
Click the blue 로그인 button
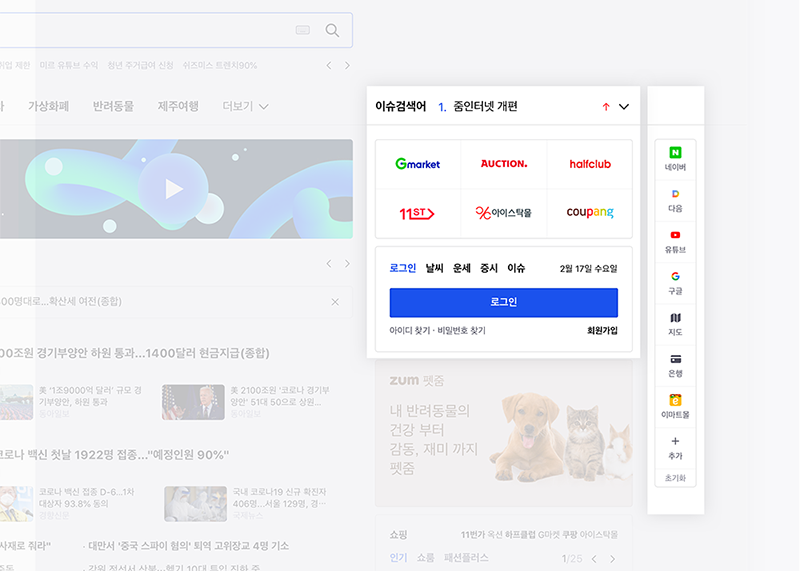pos(504,302)
